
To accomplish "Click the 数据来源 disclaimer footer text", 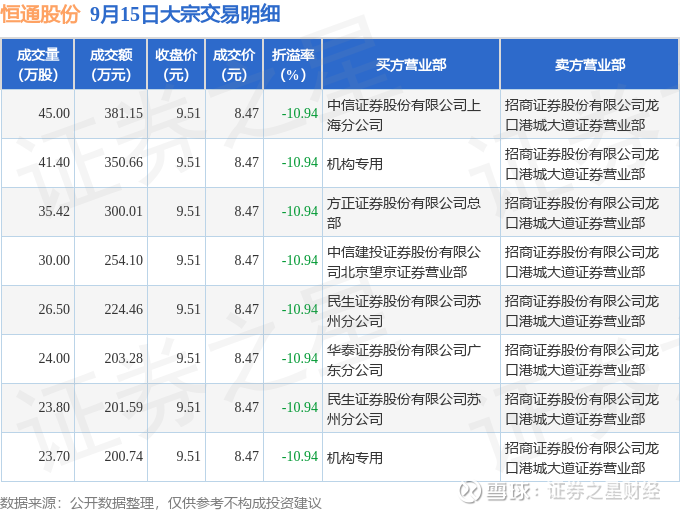I will pyautogui.click(x=161, y=503).
